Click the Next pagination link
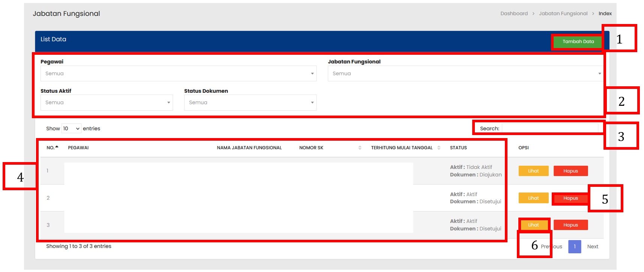The height and width of the screenshot is (272, 644). (x=593, y=247)
